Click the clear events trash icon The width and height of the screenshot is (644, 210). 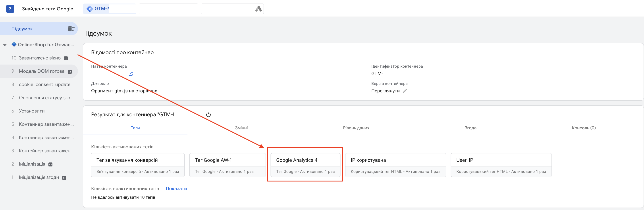71,29
